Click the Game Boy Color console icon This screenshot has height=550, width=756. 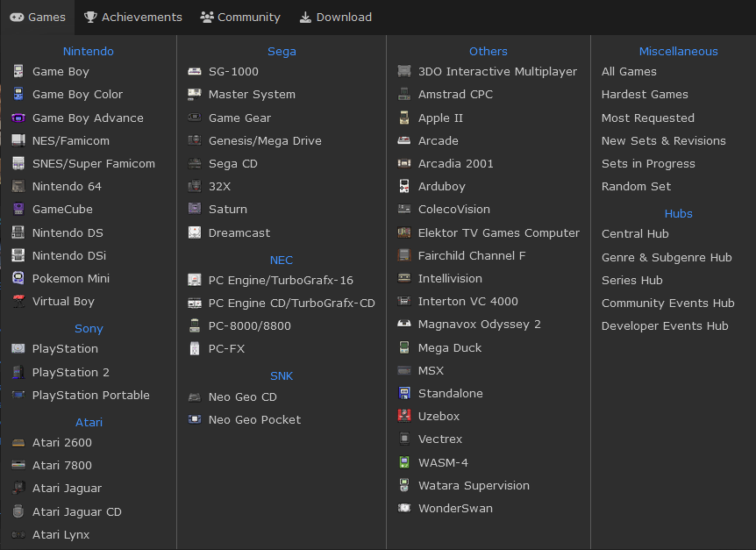[18, 94]
